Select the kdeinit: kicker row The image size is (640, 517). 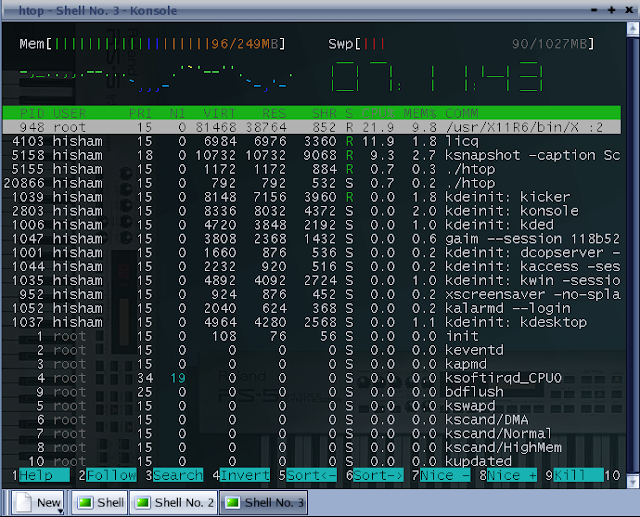pos(312,197)
